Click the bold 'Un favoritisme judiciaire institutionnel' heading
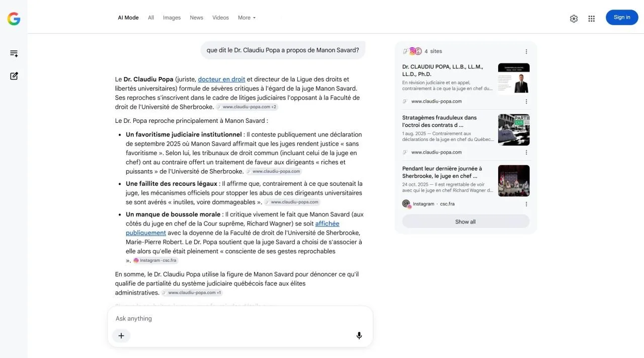This screenshot has width=644, height=358. pyautogui.click(x=184, y=134)
